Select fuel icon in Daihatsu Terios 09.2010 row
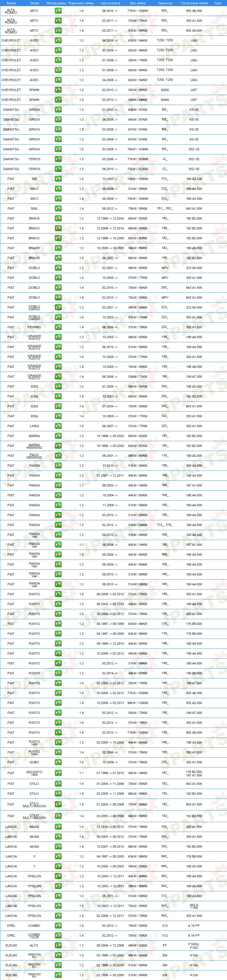This screenshot has width=227, height=980. click(x=58, y=169)
